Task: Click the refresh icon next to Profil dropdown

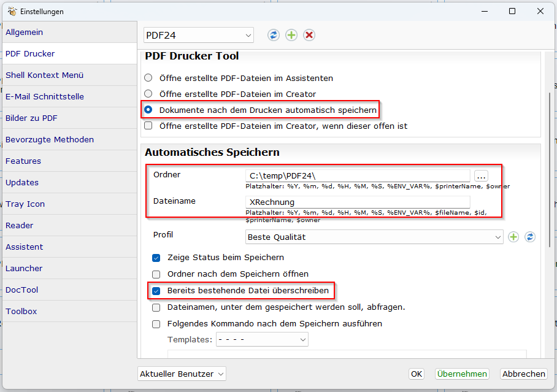Action: 530,237
